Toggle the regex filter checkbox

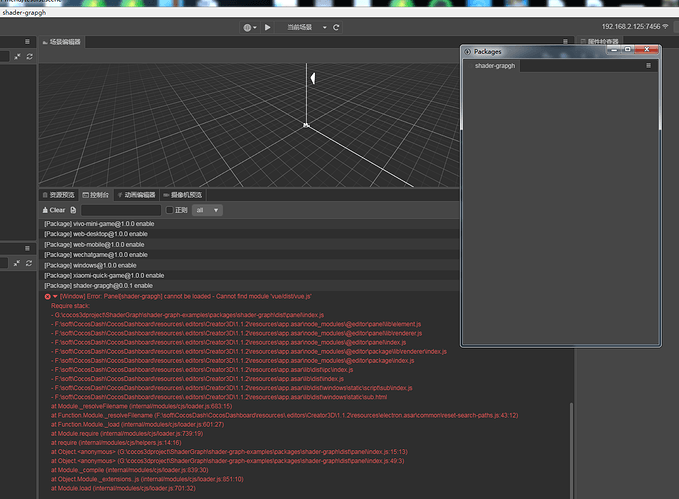pos(170,210)
